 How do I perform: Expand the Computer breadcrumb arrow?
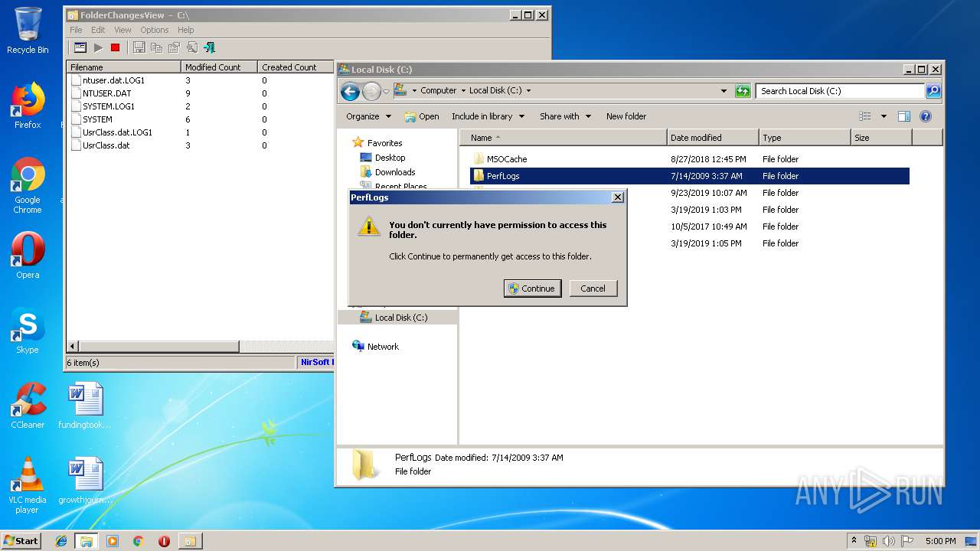click(x=463, y=90)
